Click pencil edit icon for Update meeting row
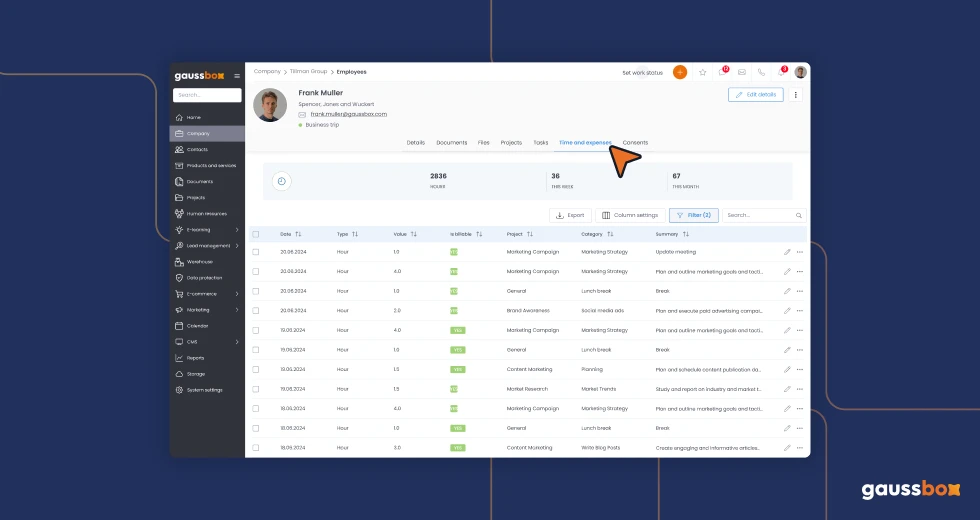This screenshot has width=980, height=520. (787, 252)
